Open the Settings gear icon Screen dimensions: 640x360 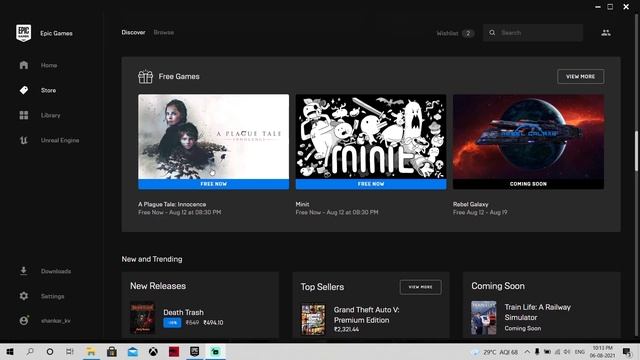24,296
